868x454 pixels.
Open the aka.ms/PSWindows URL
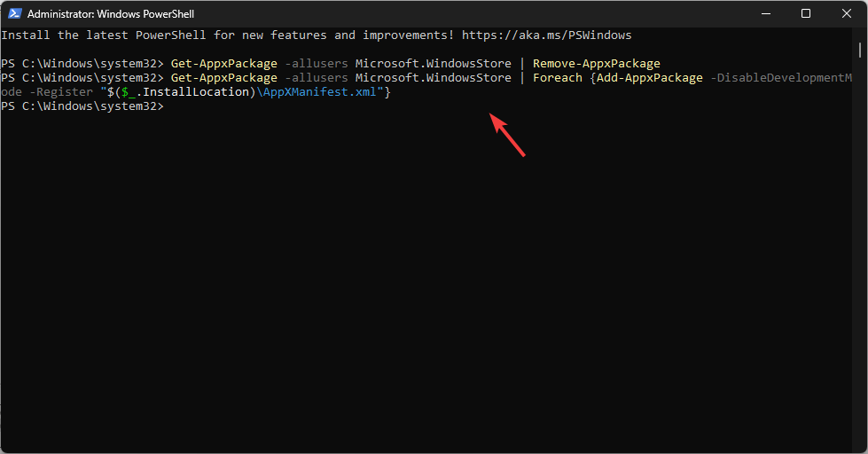point(548,35)
